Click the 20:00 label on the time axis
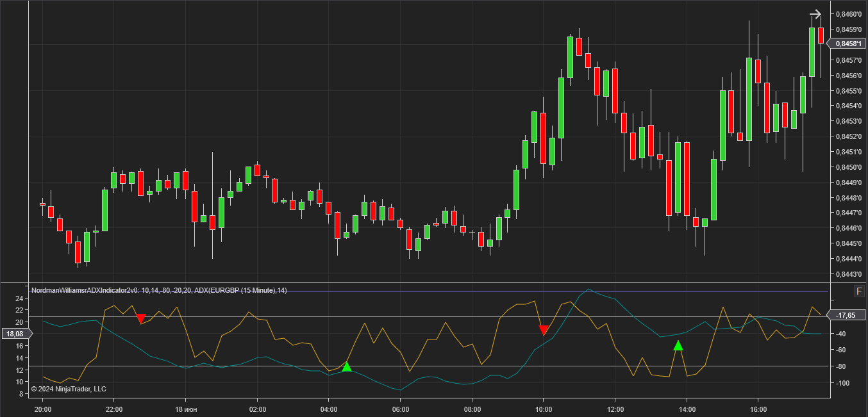 coord(42,408)
